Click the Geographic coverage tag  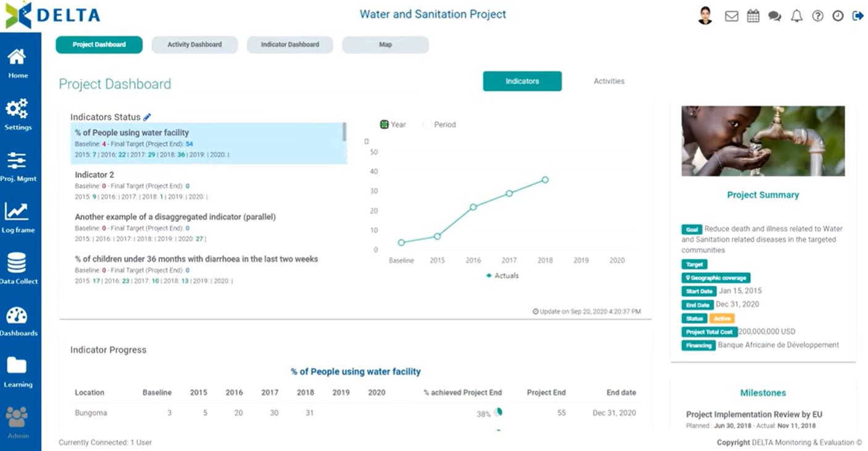tap(716, 278)
